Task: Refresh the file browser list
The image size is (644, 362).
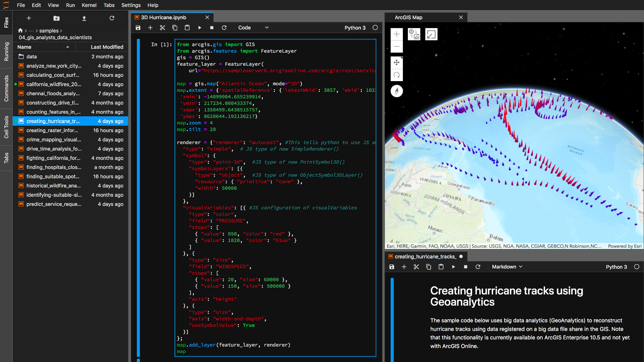Action: (x=112, y=18)
